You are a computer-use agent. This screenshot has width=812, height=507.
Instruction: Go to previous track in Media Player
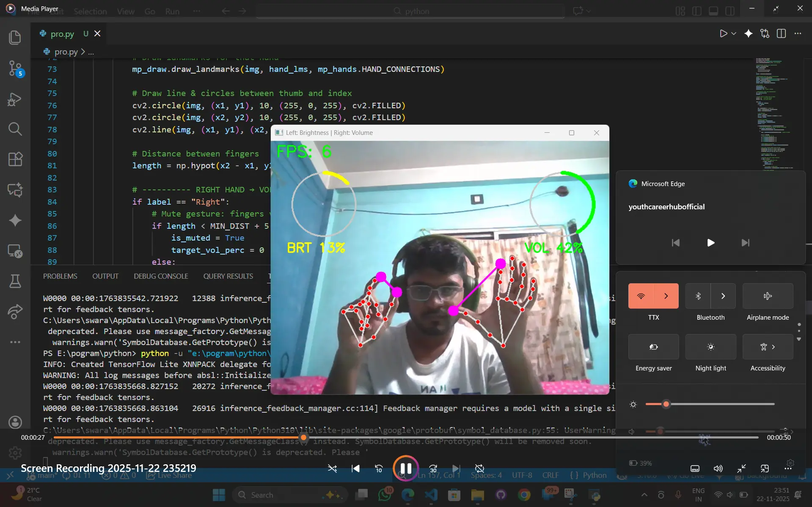(355, 468)
